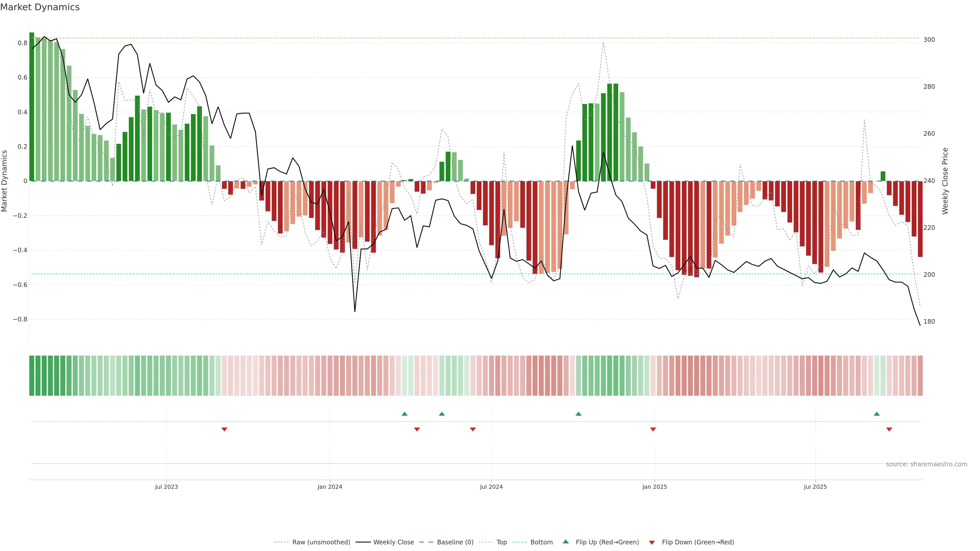
Task: Click the Weekly Close Price axis title
Action: 945,181
